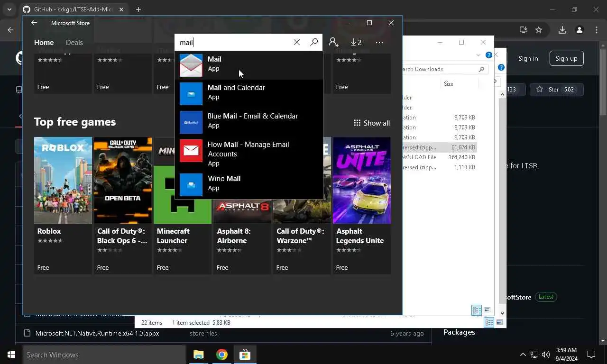Click the Chrome install app icon
This screenshot has width=607, height=364.
click(x=523, y=30)
